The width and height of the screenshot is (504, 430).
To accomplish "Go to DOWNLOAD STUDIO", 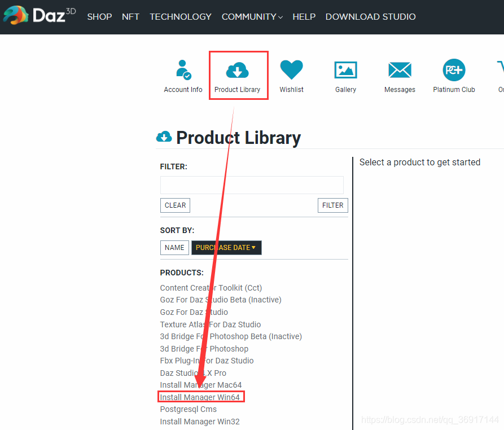I will click(x=370, y=17).
